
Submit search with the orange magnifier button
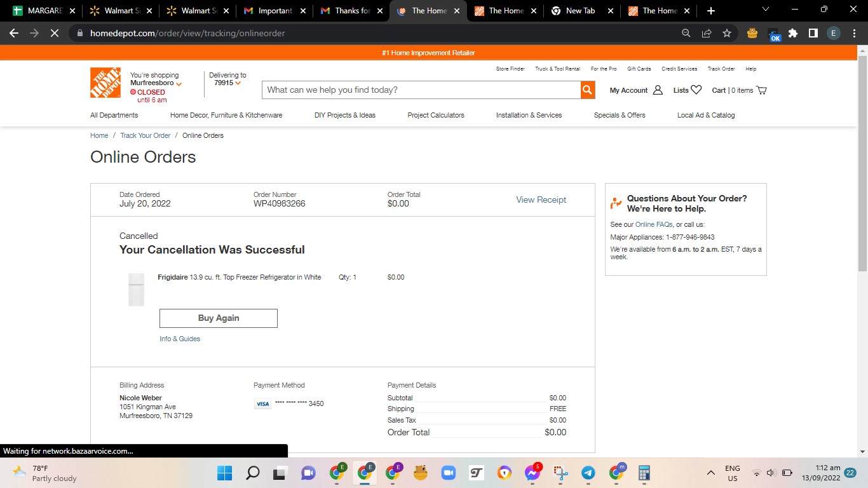tap(588, 90)
